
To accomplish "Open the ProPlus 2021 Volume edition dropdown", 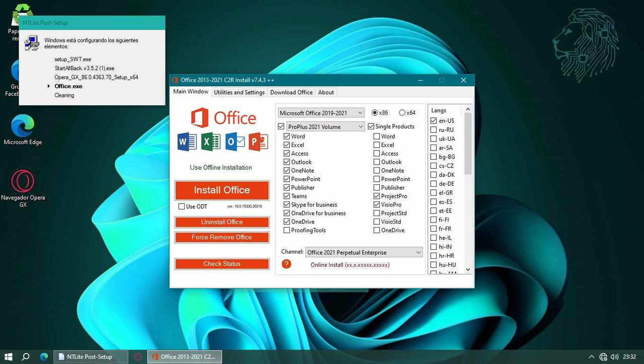I will [x=326, y=126].
